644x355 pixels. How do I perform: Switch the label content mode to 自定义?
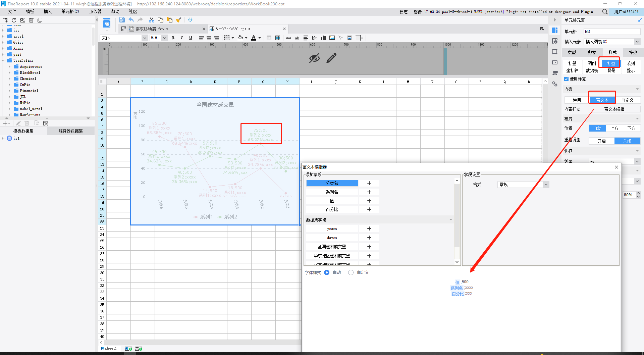627,100
